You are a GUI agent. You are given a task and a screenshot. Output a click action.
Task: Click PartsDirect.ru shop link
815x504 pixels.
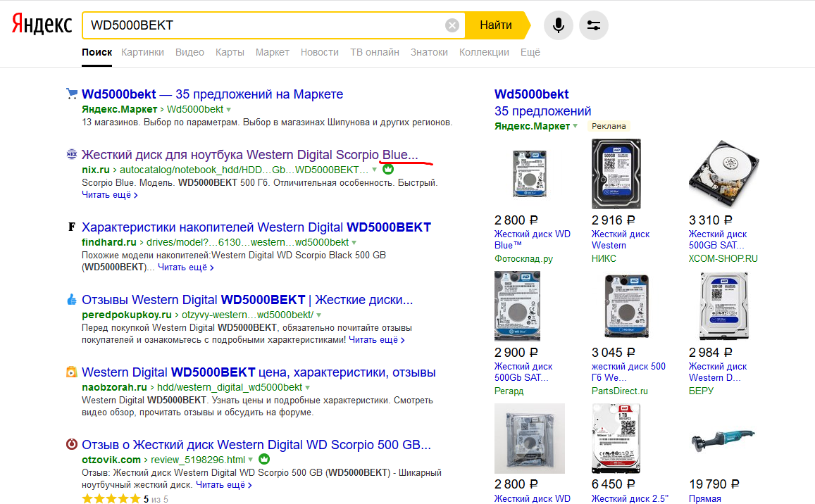[x=620, y=391]
